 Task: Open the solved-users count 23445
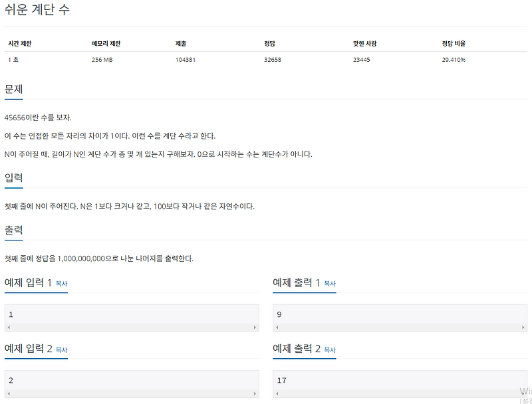coord(363,59)
